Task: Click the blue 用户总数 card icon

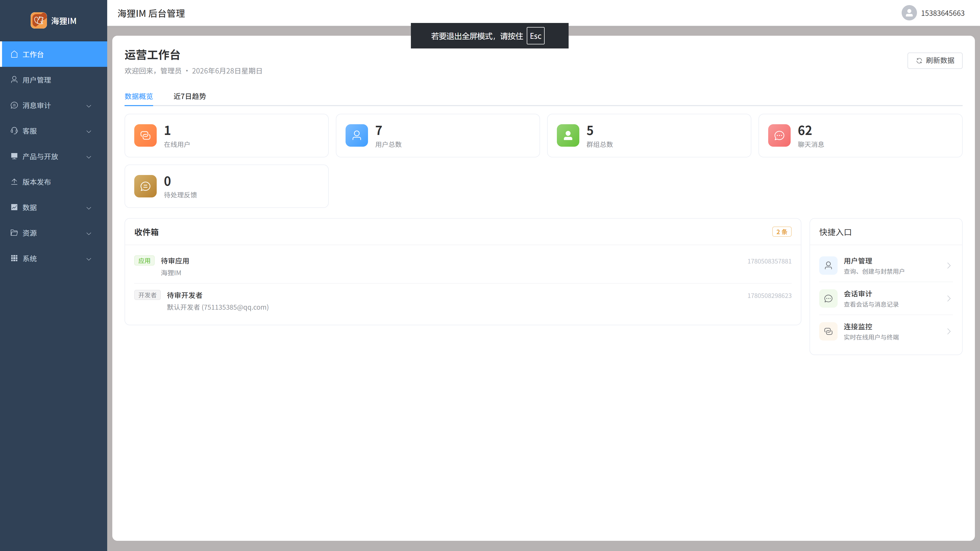Action: pyautogui.click(x=357, y=135)
